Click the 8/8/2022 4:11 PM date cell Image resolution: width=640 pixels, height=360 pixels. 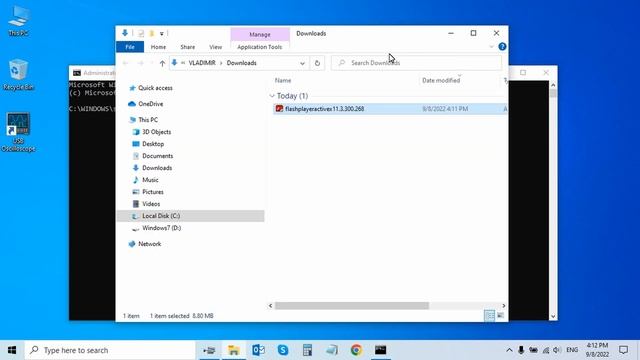pyautogui.click(x=445, y=109)
